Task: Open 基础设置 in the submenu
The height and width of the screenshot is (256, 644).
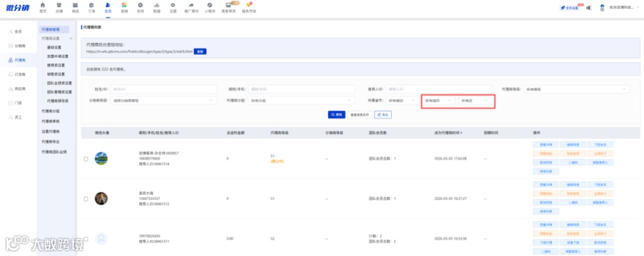Action: point(54,47)
